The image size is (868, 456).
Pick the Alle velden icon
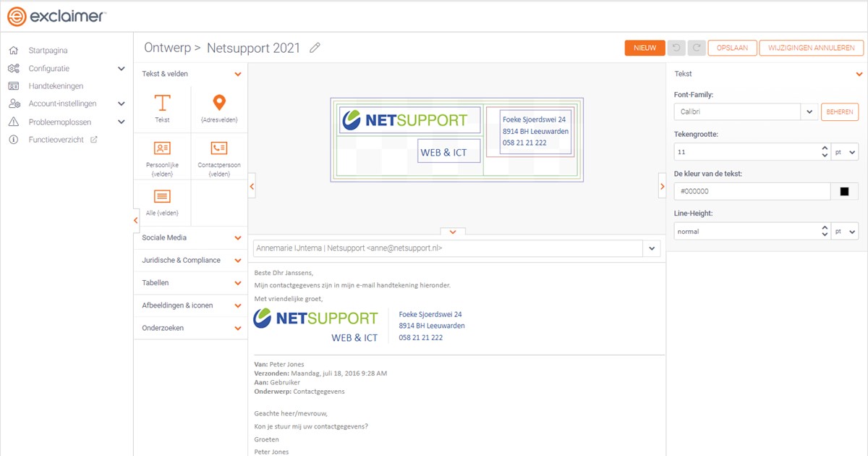(163, 196)
